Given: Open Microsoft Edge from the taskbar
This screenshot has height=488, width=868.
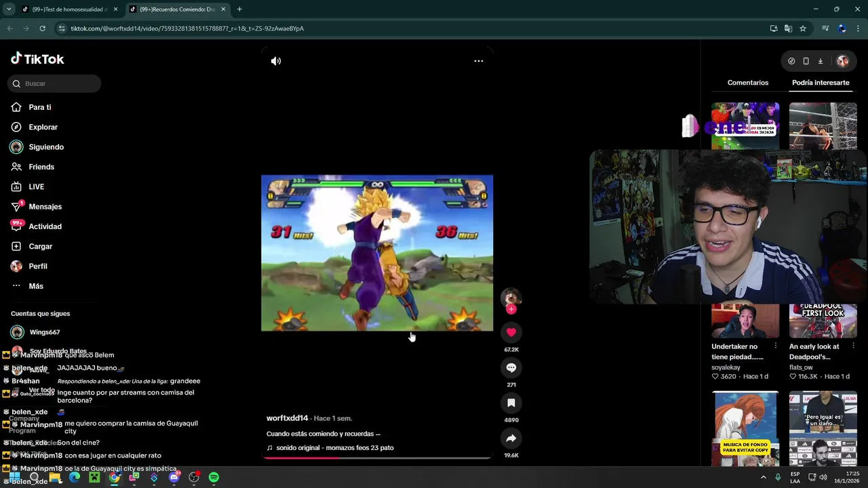Looking at the screenshot, I should [75, 478].
